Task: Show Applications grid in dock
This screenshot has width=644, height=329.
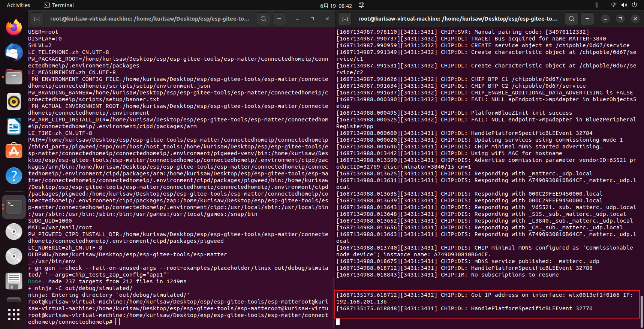Action: tap(14, 314)
